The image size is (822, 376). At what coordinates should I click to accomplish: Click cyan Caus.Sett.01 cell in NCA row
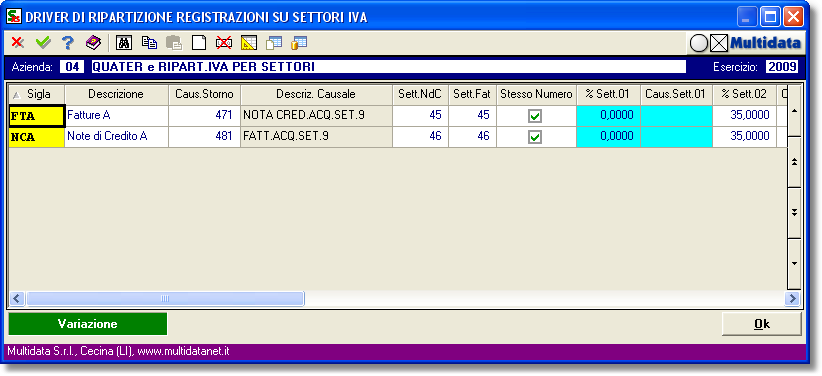tap(676, 137)
